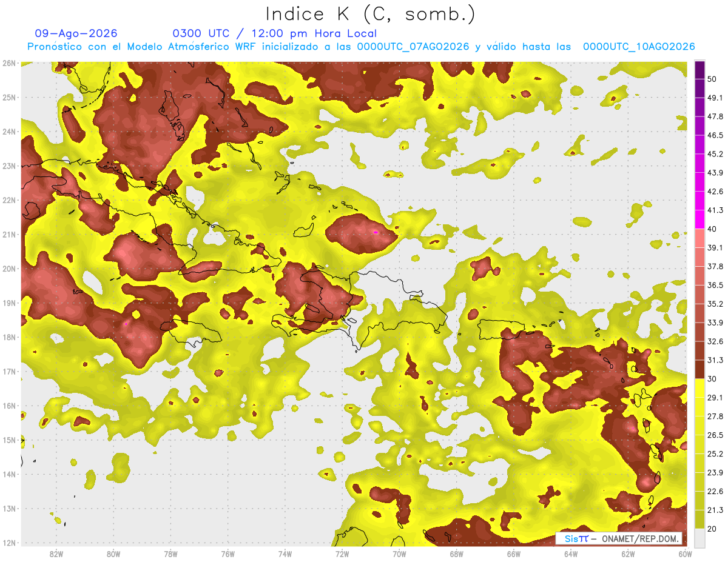Click the "12N" latitude label
The image size is (728, 562).
tap(9, 543)
